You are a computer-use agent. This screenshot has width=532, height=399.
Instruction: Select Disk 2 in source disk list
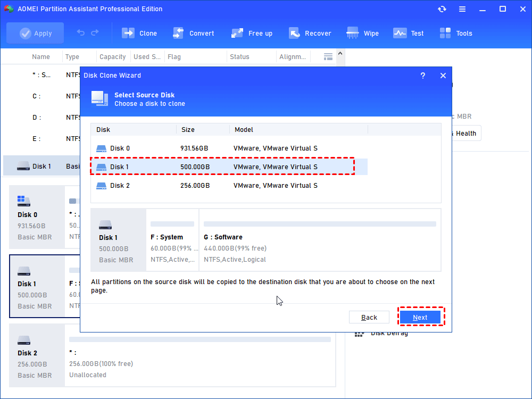229,186
